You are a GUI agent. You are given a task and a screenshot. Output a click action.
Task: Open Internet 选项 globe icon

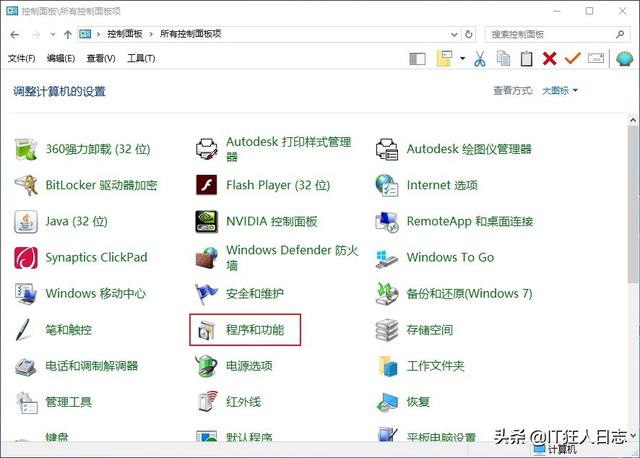[387, 185]
